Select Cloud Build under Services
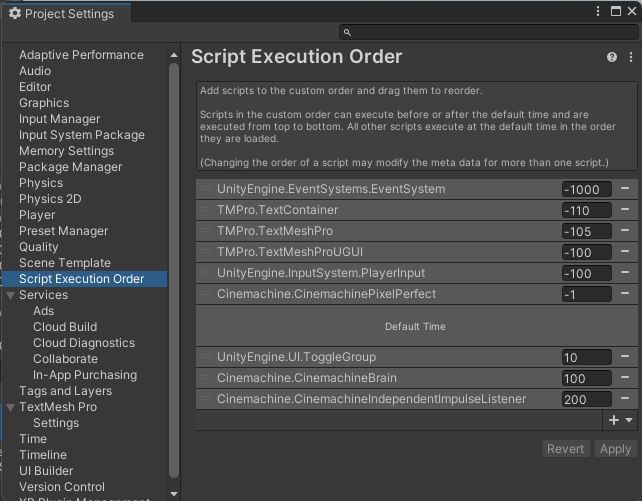 pyautogui.click(x=65, y=327)
